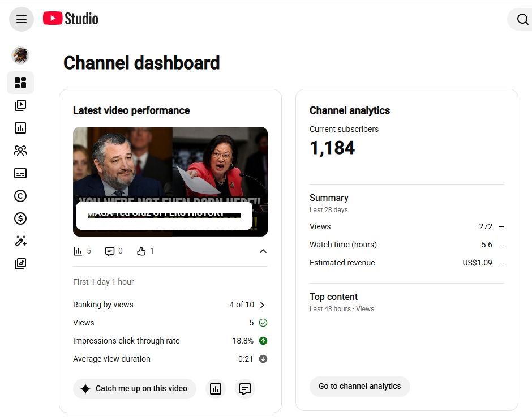The height and width of the screenshot is (420, 532).
Task: Click the grey down-arrow beside view duration
Action: coord(263,359)
